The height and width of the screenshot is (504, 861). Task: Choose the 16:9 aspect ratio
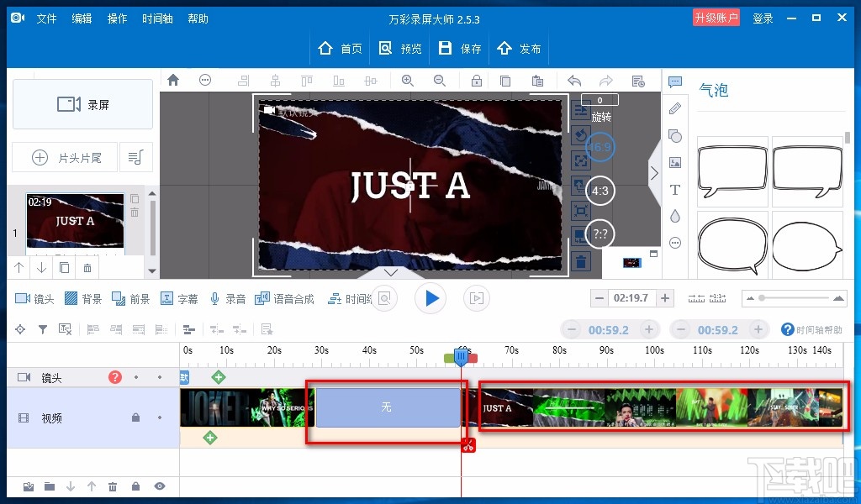pyautogui.click(x=600, y=147)
